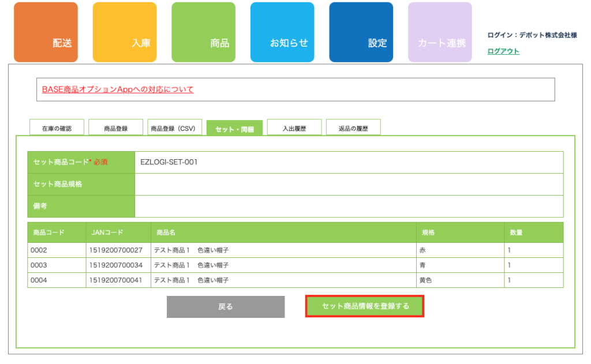
Task: Open the 入出履歴 tab
Action: 294,128
